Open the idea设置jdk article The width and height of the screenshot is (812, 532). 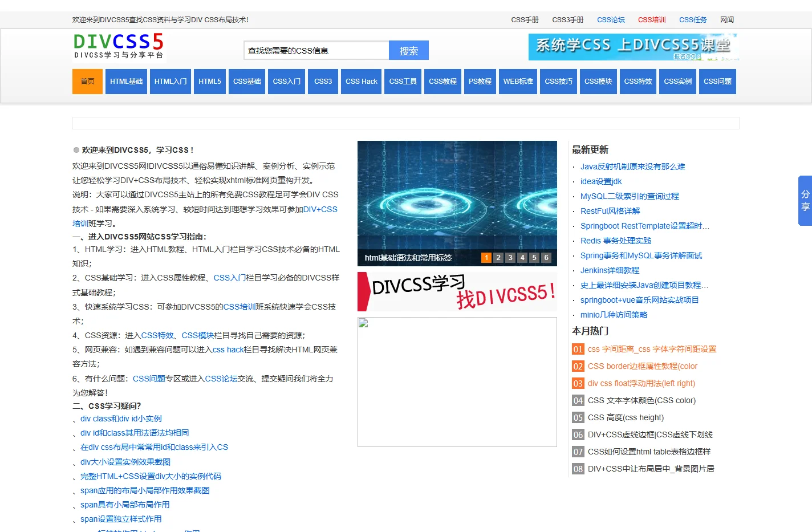[601, 181]
